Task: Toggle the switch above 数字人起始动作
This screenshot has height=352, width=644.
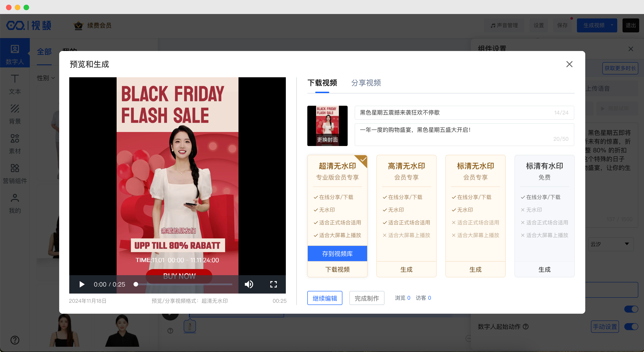Action: [x=631, y=309]
